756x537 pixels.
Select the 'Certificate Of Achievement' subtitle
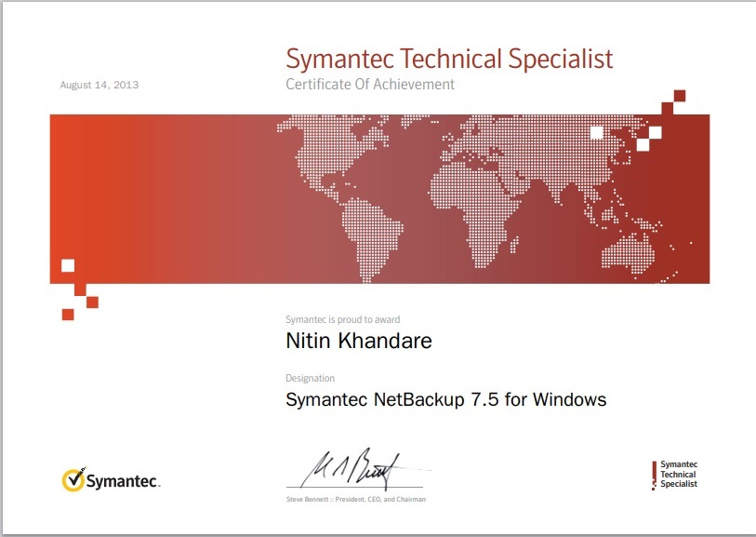click(370, 85)
